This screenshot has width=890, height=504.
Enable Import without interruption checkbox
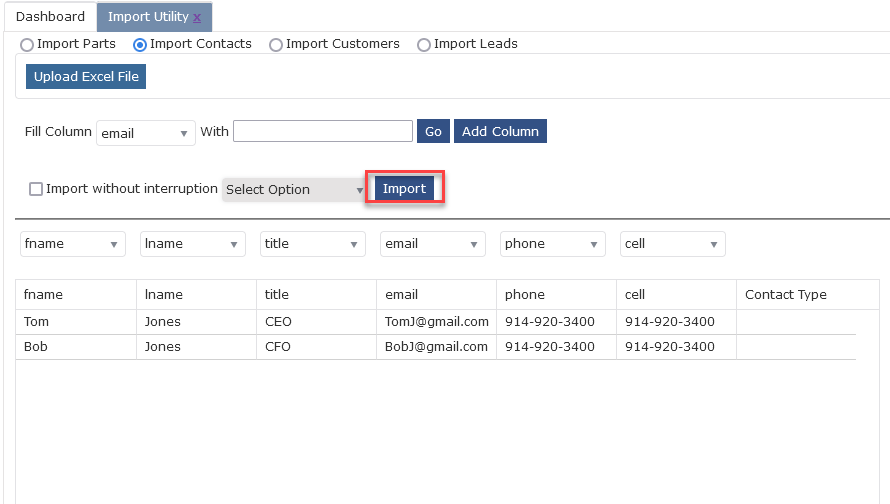coord(36,189)
